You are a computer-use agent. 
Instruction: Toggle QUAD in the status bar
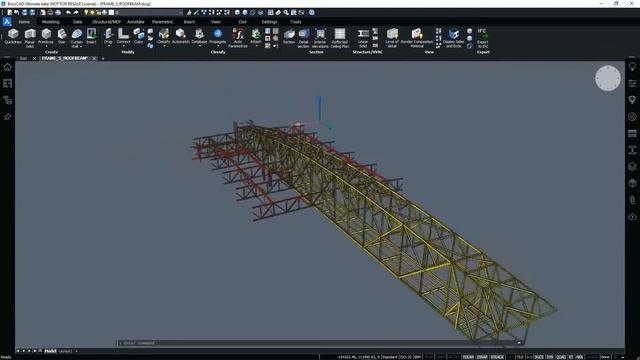561,357
